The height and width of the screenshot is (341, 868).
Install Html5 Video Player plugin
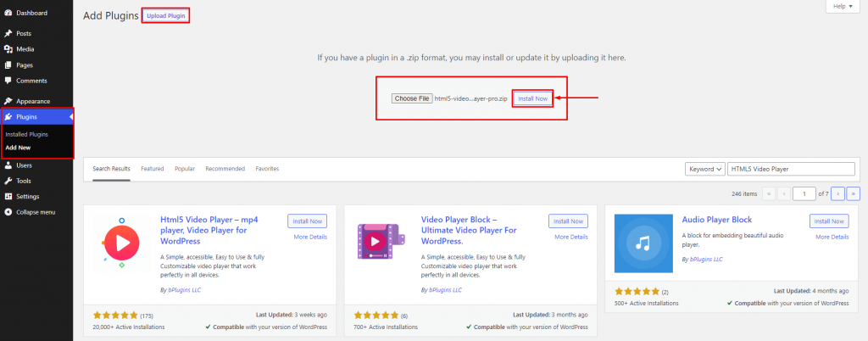click(307, 221)
